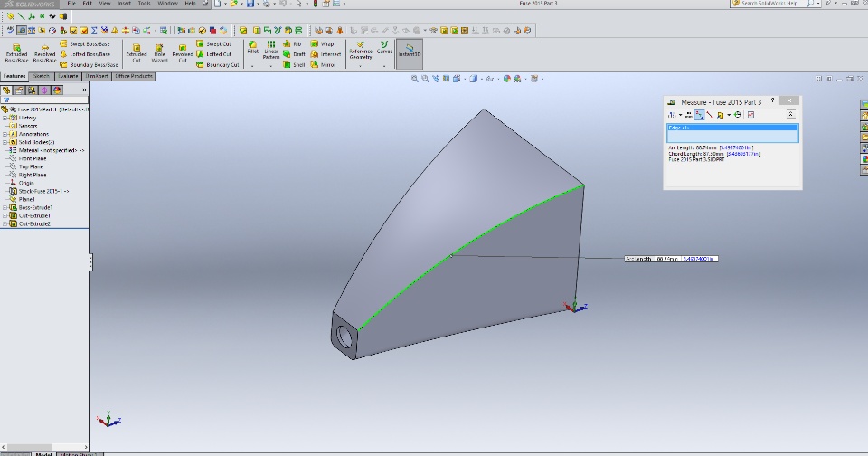Select the Rib tool
The height and width of the screenshot is (456, 868).
(292, 43)
